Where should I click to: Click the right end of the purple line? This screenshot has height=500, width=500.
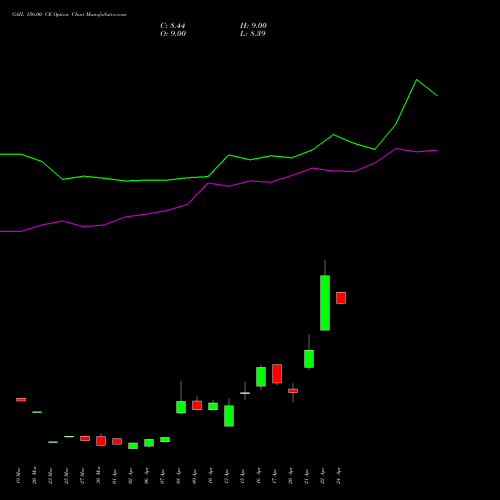[x=437, y=150]
